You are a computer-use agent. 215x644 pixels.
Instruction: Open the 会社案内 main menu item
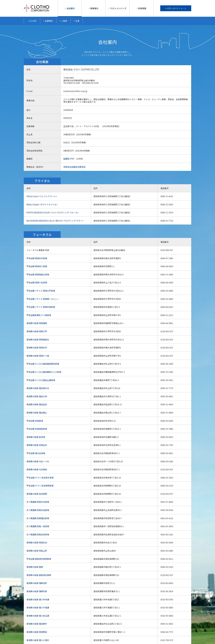coord(70,9)
